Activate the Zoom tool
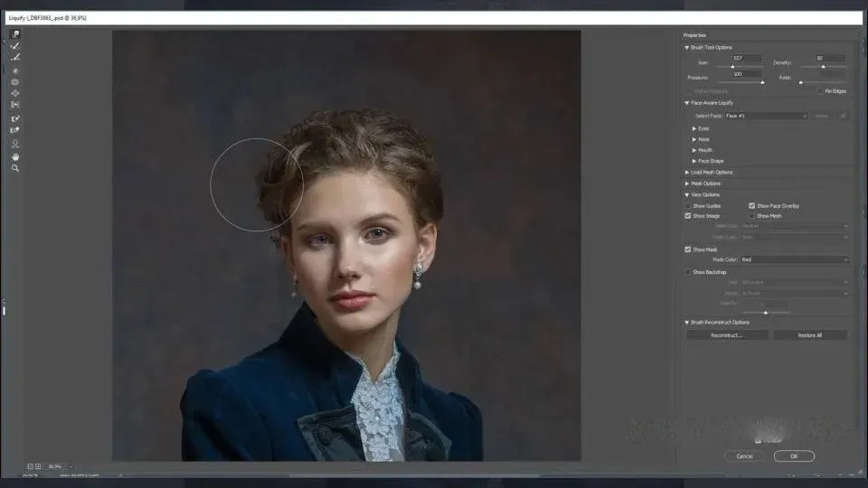Image resolution: width=868 pixels, height=488 pixels. pyautogui.click(x=15, y=168)
